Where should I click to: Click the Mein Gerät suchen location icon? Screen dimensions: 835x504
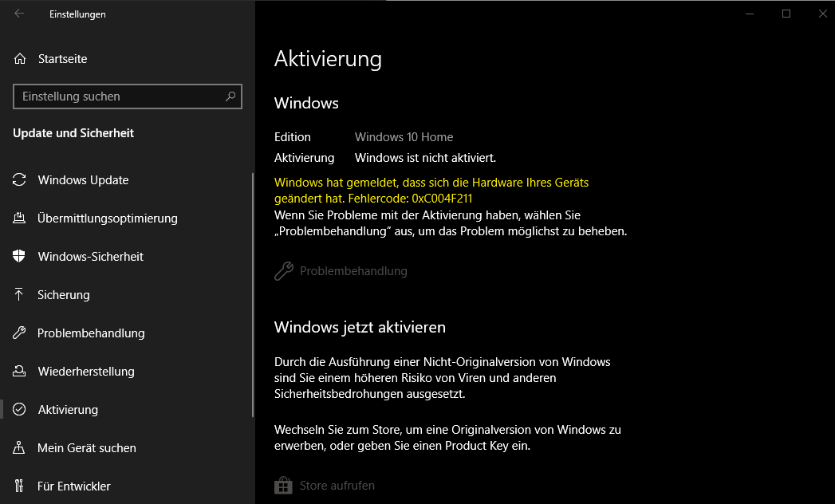[19, 448]
